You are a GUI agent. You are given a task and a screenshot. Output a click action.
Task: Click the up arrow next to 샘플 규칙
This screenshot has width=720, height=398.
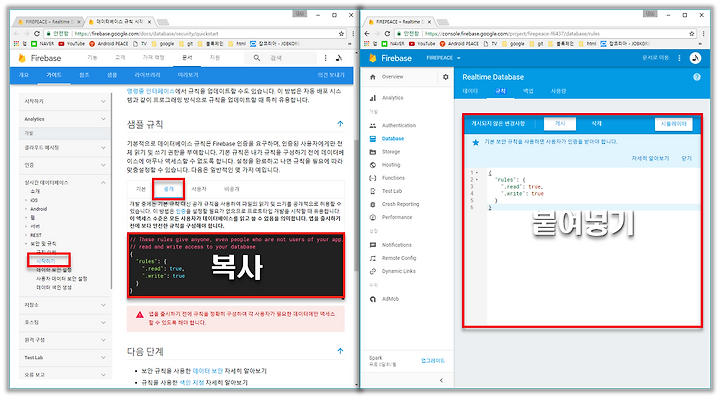click(x=340, y=123)
